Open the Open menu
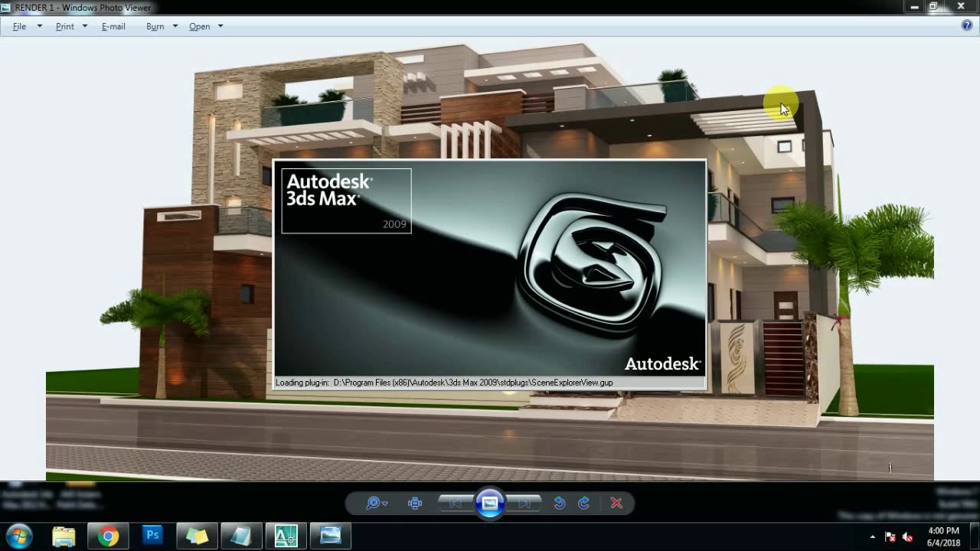Screen dimensions: 980x551 click(199, 26)
